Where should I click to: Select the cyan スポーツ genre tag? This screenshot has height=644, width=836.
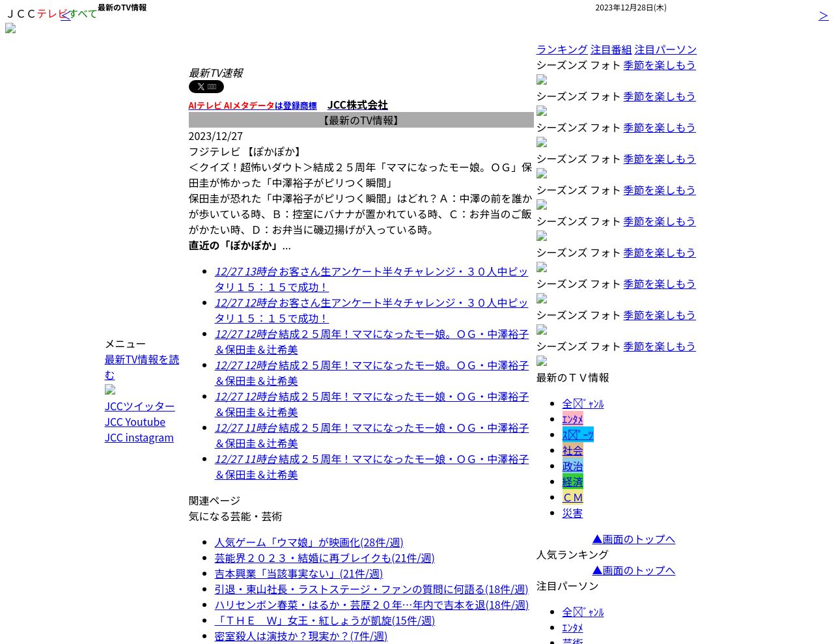[578, 434]
